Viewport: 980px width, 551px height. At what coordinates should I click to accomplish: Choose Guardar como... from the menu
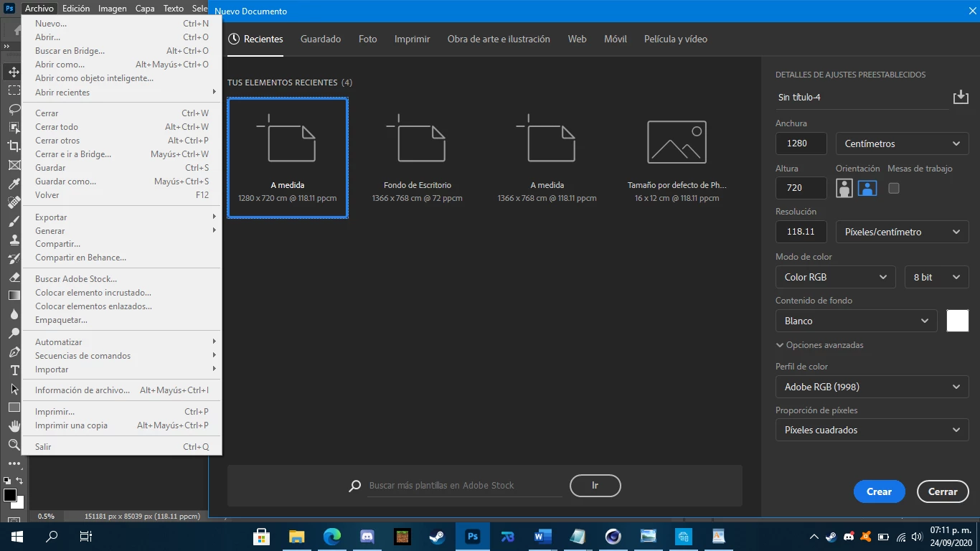[122, 182]
